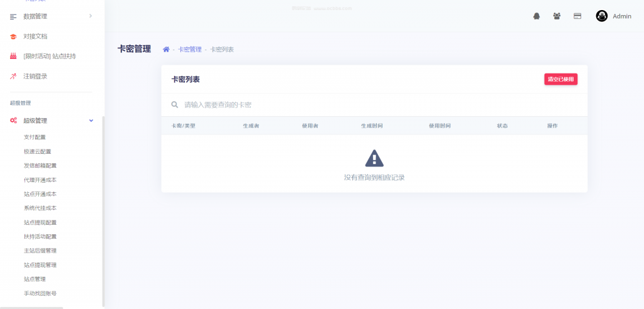Screen dimensions: 644x309
Task: Open 代理开通成本 submenu item
Action: point(40,180)
